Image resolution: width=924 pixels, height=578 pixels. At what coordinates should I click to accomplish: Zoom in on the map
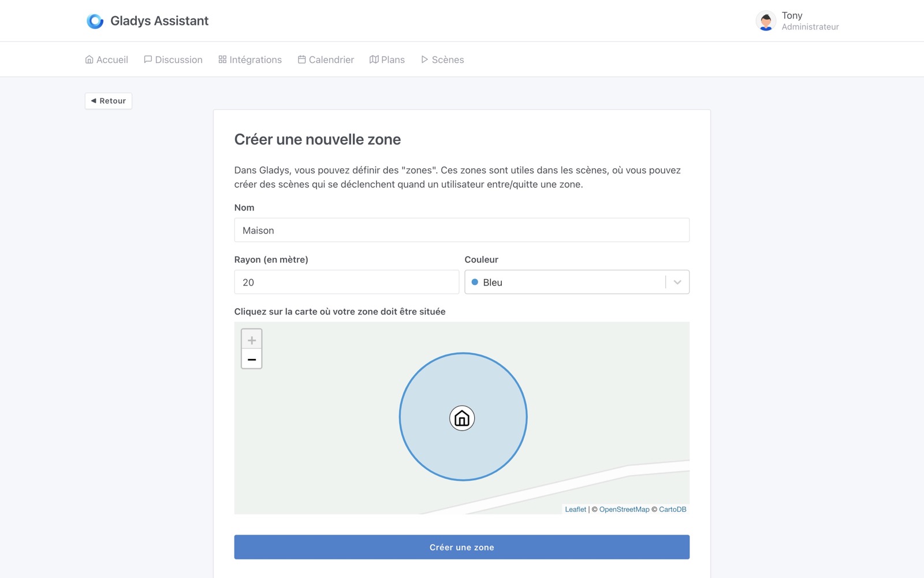[x=251, y=340]
